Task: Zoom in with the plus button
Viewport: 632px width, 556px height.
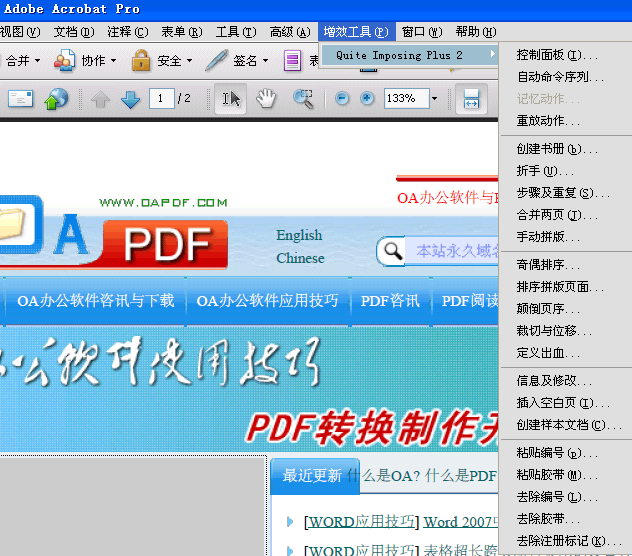Action: [x=367, y=98]
